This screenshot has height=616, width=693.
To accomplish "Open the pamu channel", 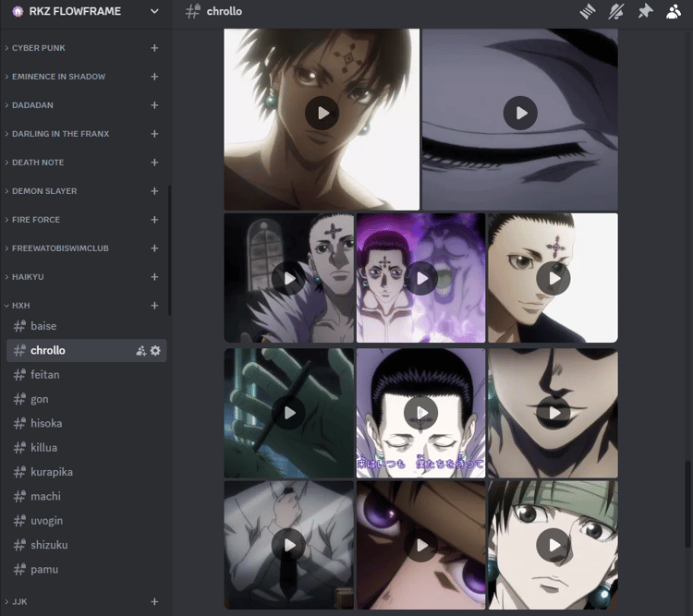I will (x=87, y=569).
